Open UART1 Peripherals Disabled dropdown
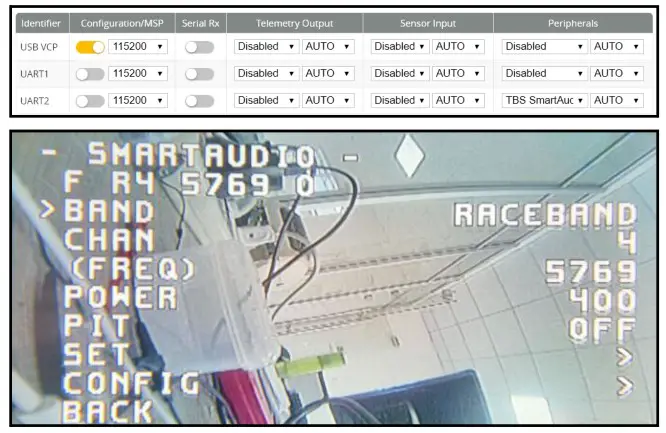666x433 pixels. 545,74
